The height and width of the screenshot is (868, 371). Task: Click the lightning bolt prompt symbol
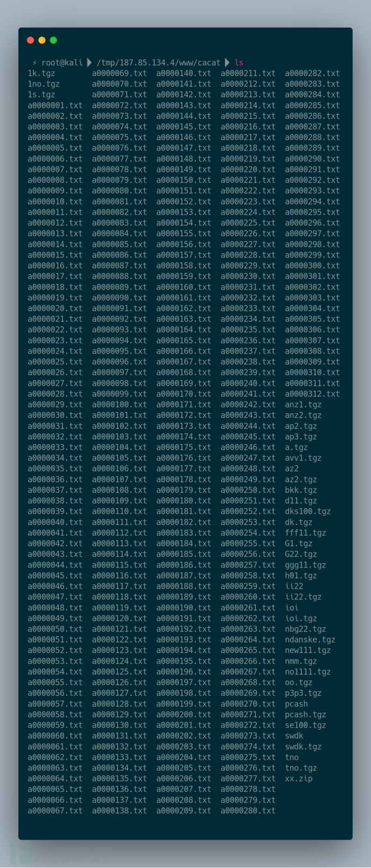(x=34, y=63)
